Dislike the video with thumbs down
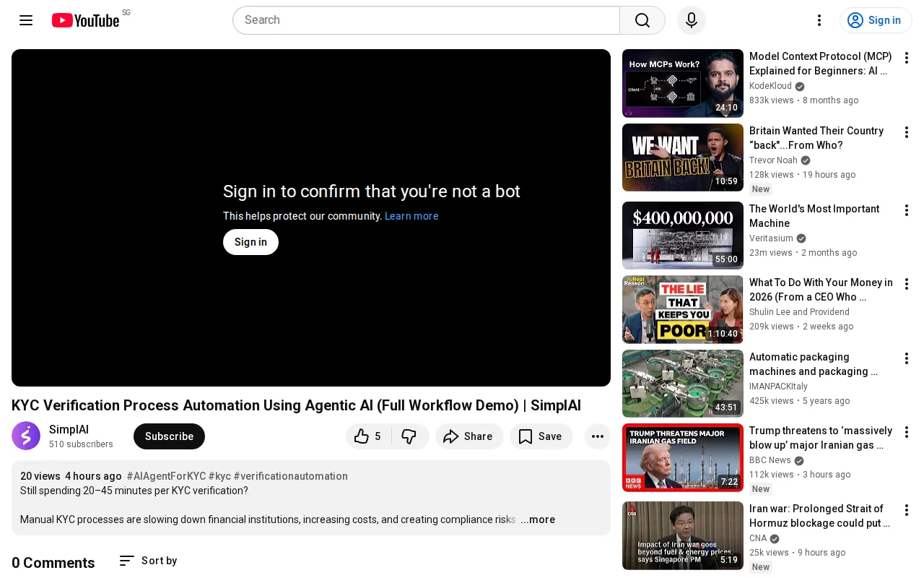 point(410,436)
